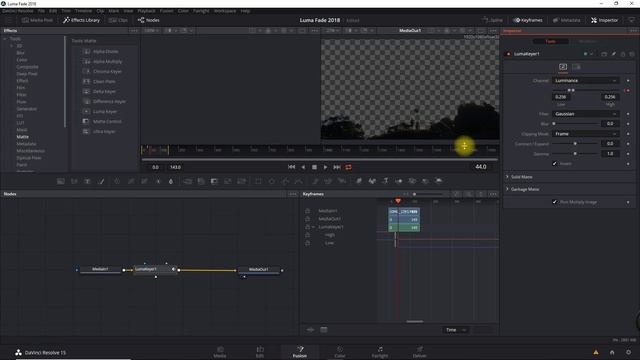This screenshot has height=360, width=640.
Task: Select the LumaKeyer1 node in the node graph
Action: [x=155, y=269]
